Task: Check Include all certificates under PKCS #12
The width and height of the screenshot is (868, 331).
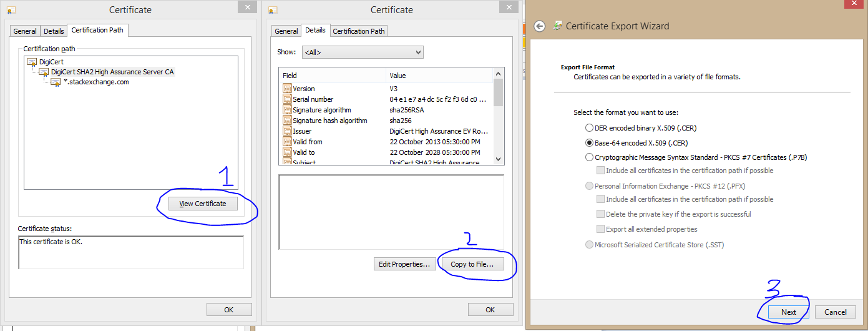Action: pyautogui.click(x=600, y=199)
